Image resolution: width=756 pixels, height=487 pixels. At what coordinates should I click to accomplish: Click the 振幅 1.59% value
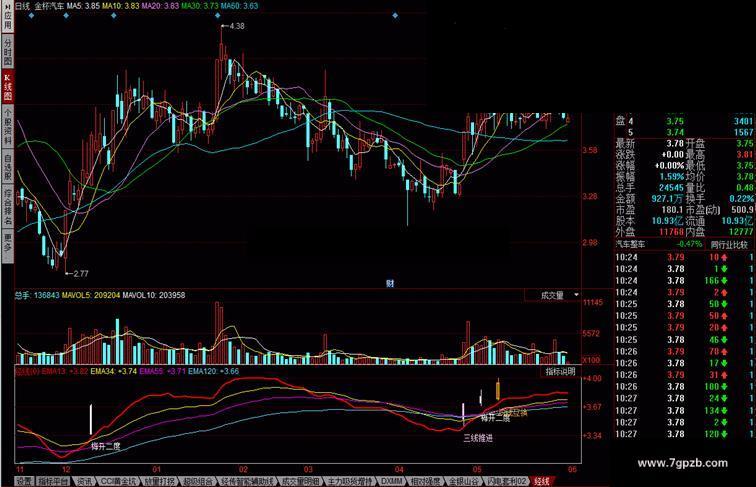click(x=672, y=176)
